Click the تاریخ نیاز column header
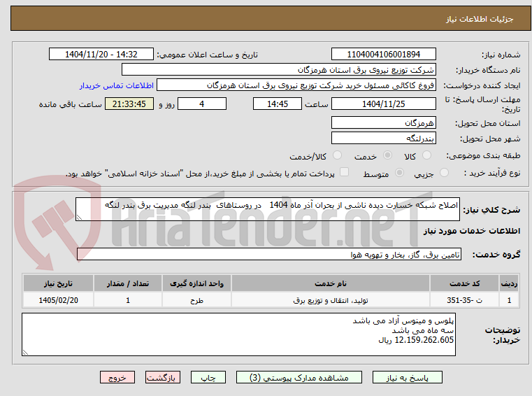Screen dimensions: 532x396 58,283
